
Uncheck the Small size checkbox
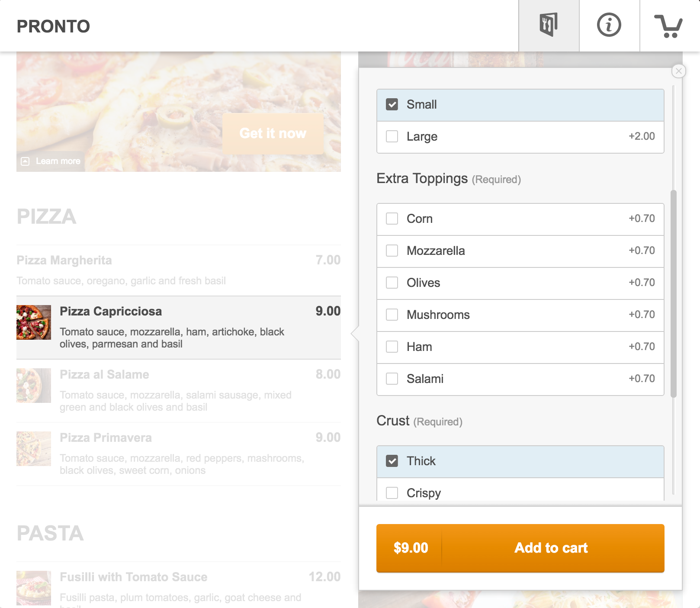click(392, 104)
